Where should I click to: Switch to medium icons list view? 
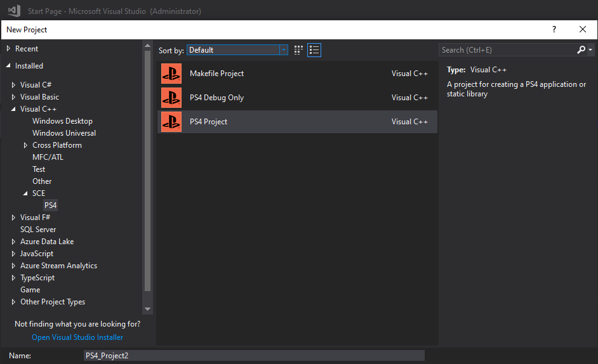tap(314, 50)
